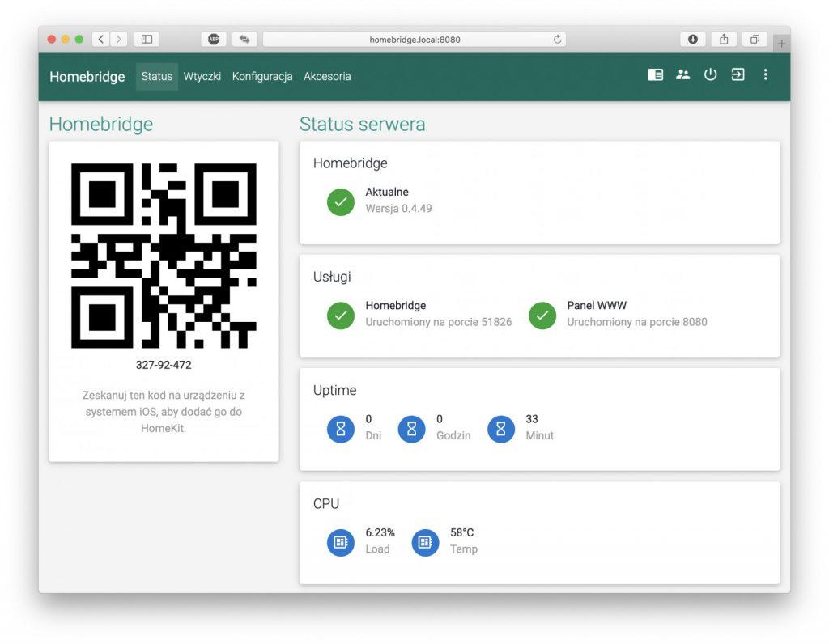Focus the homebridge.local:8080 address bar

coord(414,39)
